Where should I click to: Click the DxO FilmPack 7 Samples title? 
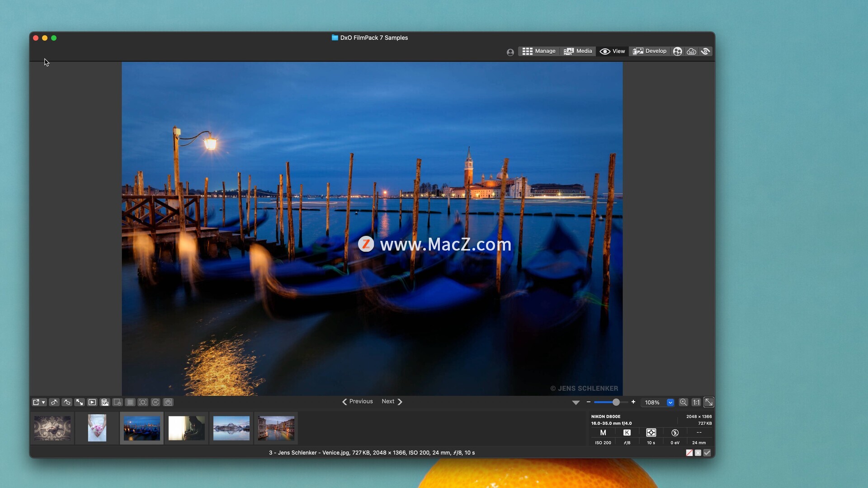pos(374,38)
